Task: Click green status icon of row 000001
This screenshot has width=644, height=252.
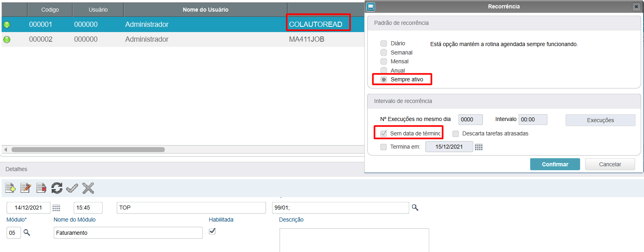Action: (7, 25)
